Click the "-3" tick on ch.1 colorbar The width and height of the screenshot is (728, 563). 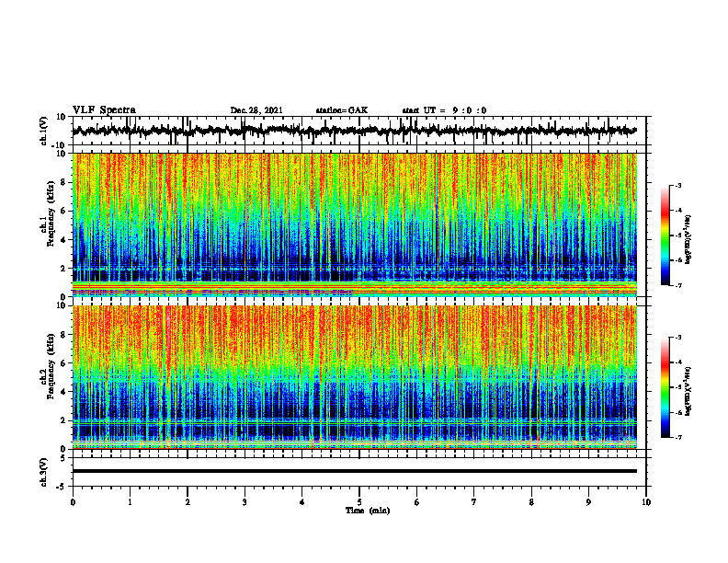tap(678, 185)
